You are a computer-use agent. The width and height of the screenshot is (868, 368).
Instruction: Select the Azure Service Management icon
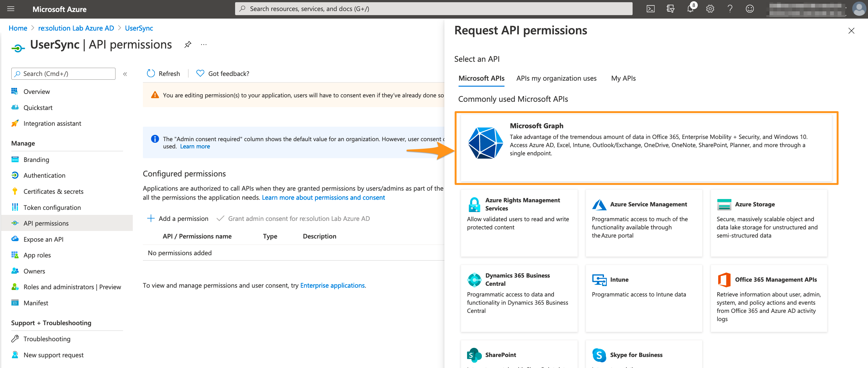pos(599,204)
